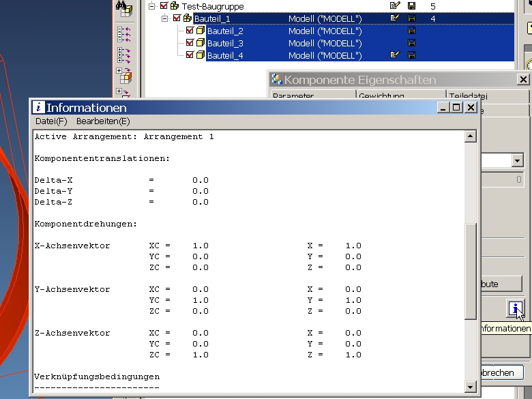Open the dropdown arrow in Komponente Eigenschaften dialog
This screenshot has height=399, width=532.
[517, 160]
